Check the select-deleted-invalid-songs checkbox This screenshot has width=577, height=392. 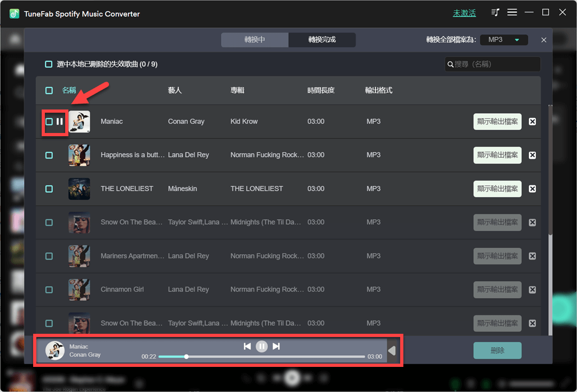[x=49, y=64]
